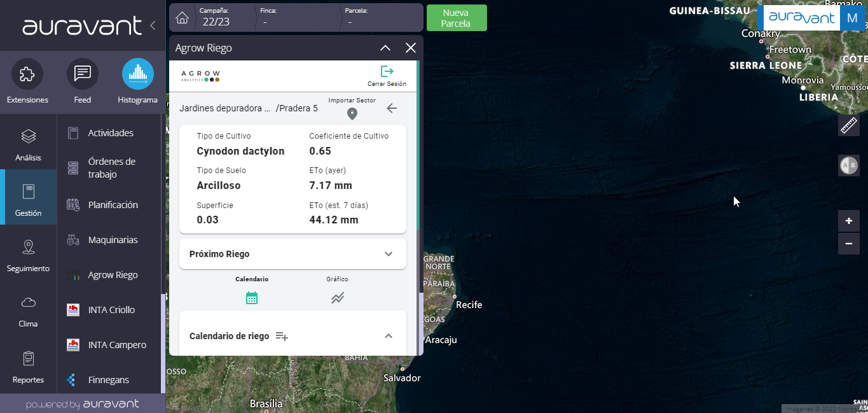The height and width of the screenshot is (413, 868).
Task: Select the map ruler measure tool
Action: tap(849, 125)
